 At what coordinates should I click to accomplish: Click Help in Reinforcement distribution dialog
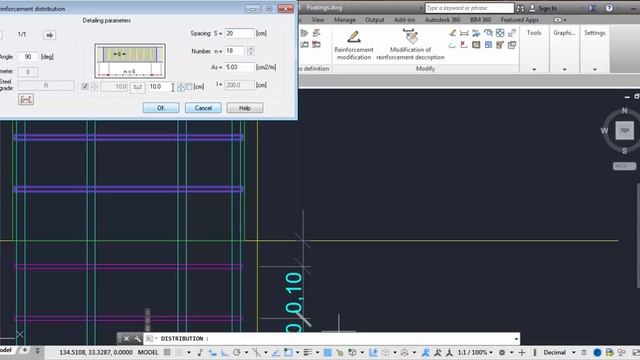[245, 108]
